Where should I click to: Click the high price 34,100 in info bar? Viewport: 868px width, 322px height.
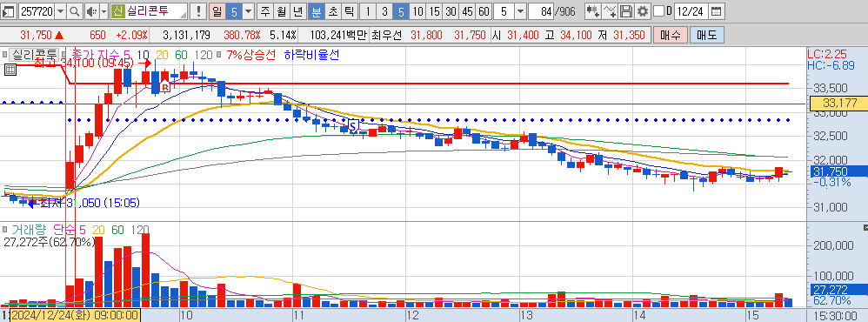point(577,35)
